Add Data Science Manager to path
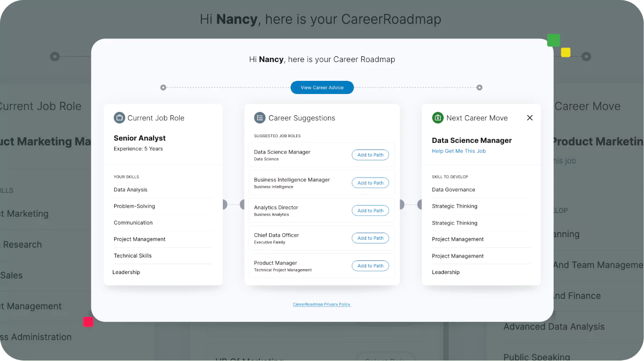The image size is (644, 361). point(370,155)
